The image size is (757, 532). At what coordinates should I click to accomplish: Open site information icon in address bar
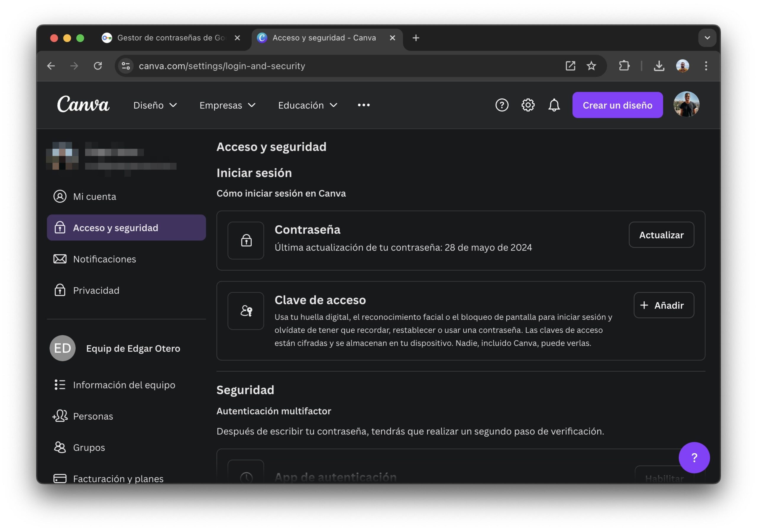pyautogui.click(x=126, y=66)
